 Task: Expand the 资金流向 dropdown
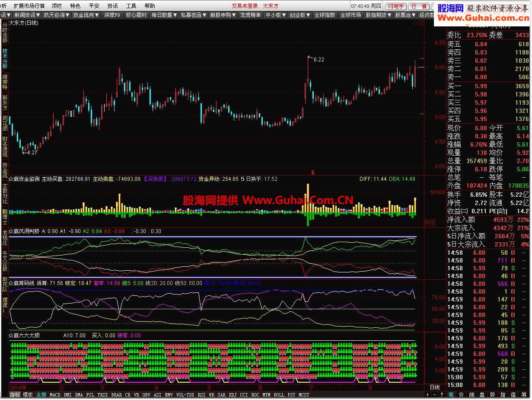click(86, 15)
